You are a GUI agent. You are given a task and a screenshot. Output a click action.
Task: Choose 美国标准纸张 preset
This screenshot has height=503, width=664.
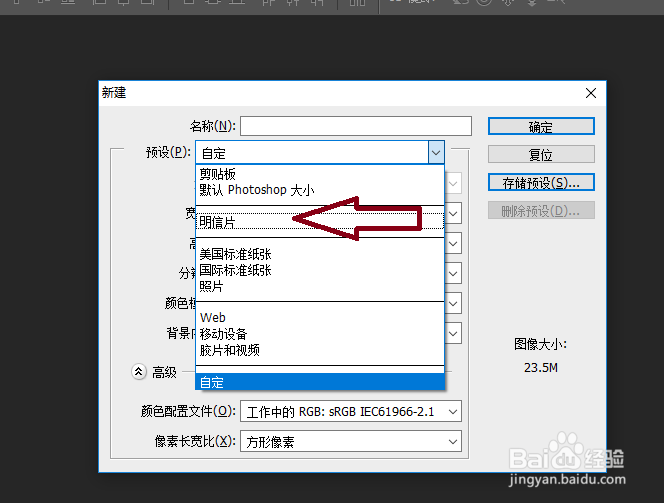click(x=320, y=254)
